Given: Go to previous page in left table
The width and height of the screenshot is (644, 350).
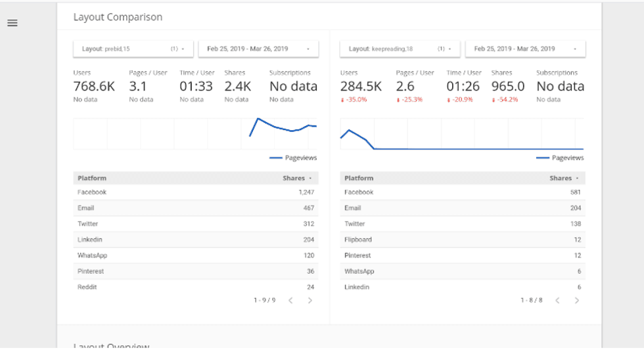Looking at the screenshot, I should pyautogui.click(x=290, y=300).
